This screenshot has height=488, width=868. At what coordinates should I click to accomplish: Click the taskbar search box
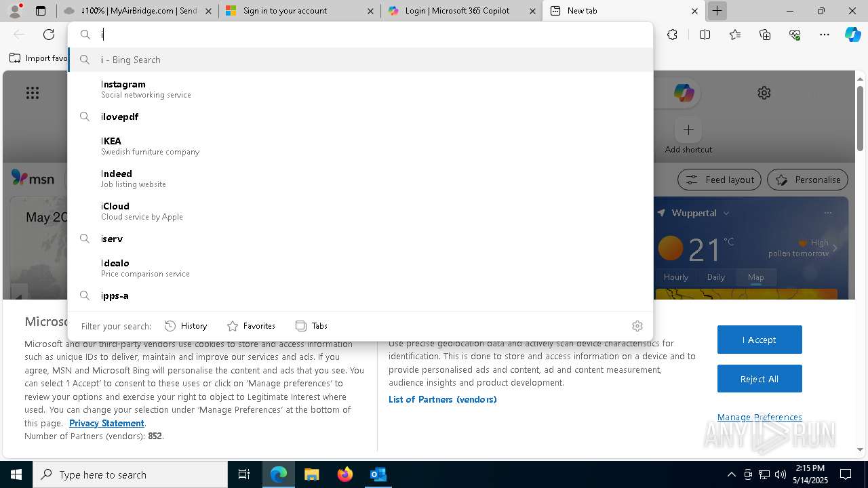click(x=130, y=474)
